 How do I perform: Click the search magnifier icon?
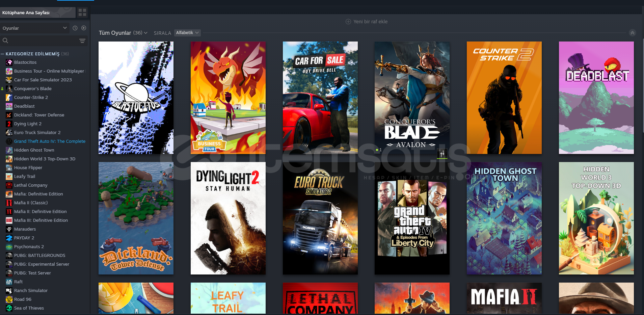(x=5, y=41)
